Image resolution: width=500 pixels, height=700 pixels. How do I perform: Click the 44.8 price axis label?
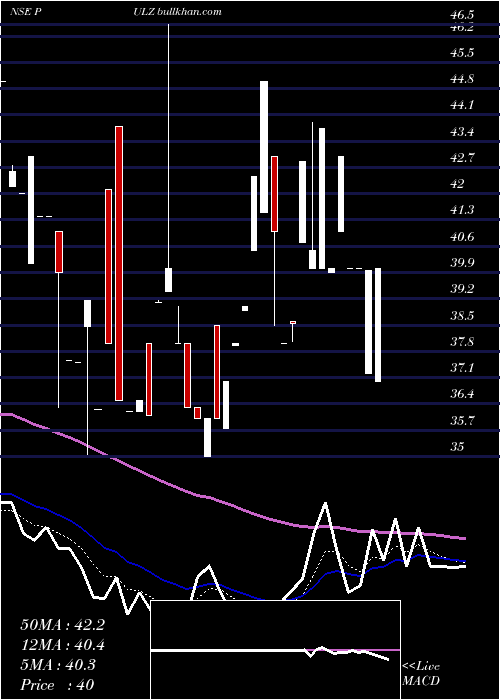tap(462, 79)
